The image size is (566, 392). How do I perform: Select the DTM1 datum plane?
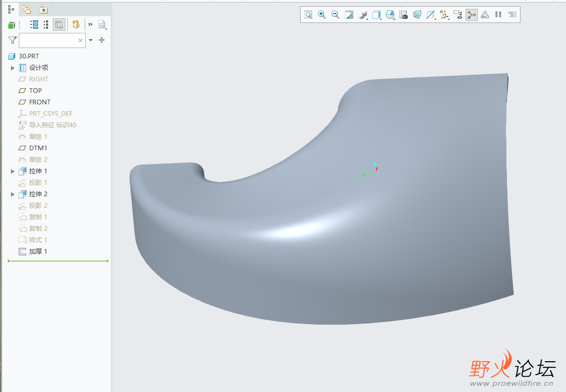pyautogui.click(x=38, y=148)
